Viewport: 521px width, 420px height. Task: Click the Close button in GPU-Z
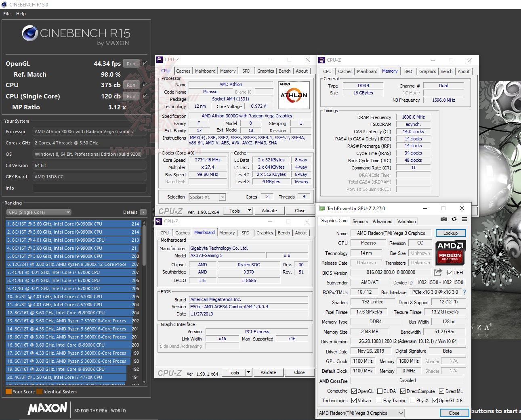click(x=454, y=413)
